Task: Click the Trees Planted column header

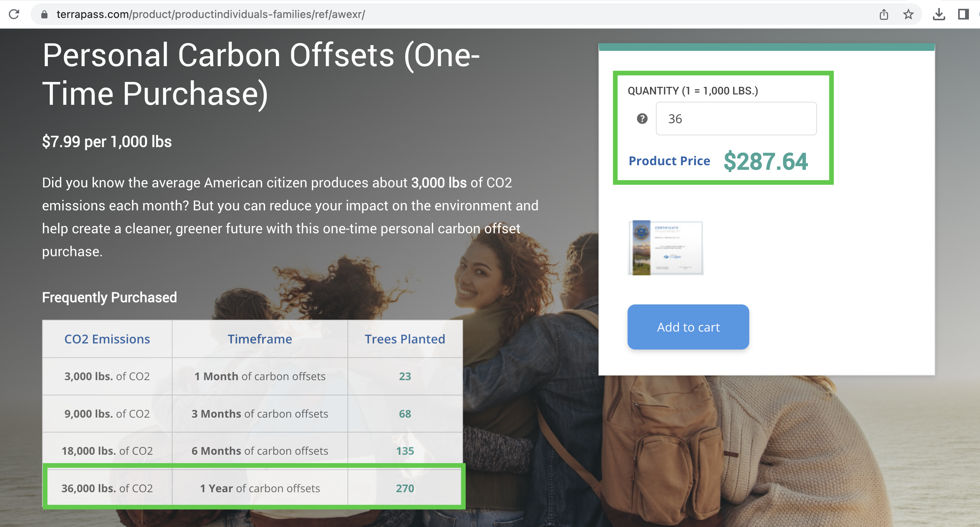Action: [405, 339]
